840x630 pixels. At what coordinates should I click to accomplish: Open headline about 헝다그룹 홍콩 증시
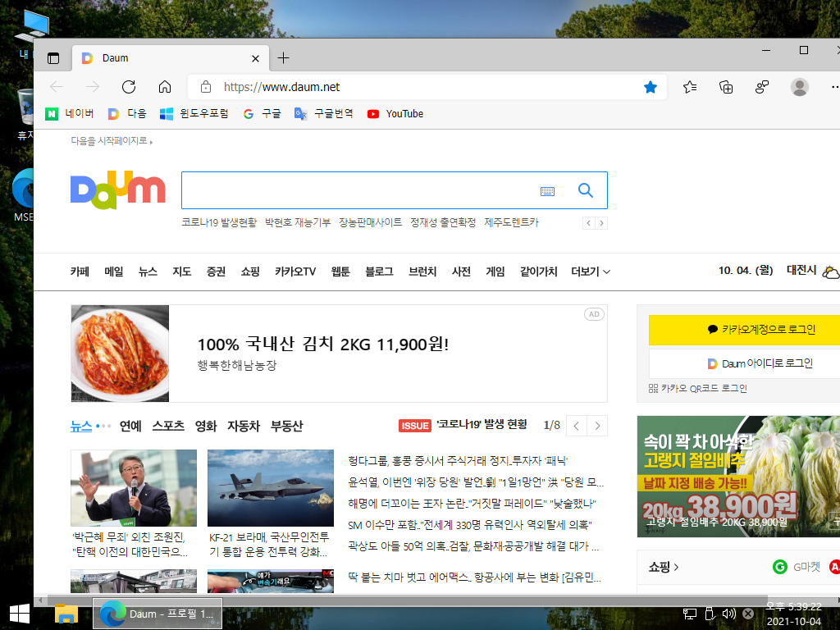pos(458,461)
